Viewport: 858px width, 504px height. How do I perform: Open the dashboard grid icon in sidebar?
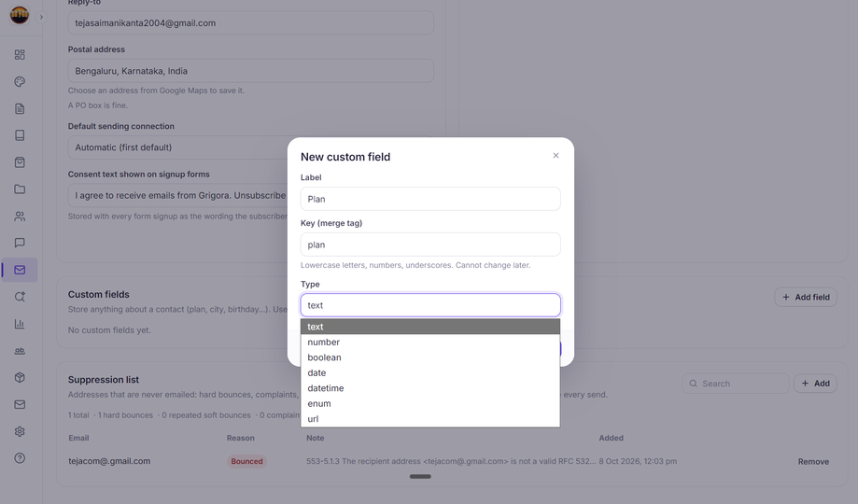(20, 55)
